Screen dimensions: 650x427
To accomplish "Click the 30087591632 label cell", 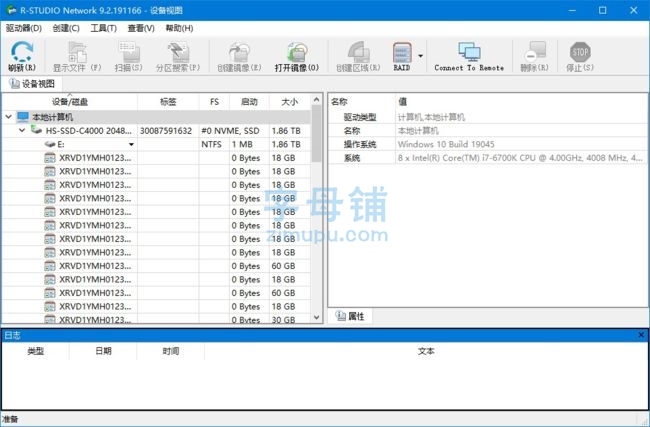I will point(166,131).
